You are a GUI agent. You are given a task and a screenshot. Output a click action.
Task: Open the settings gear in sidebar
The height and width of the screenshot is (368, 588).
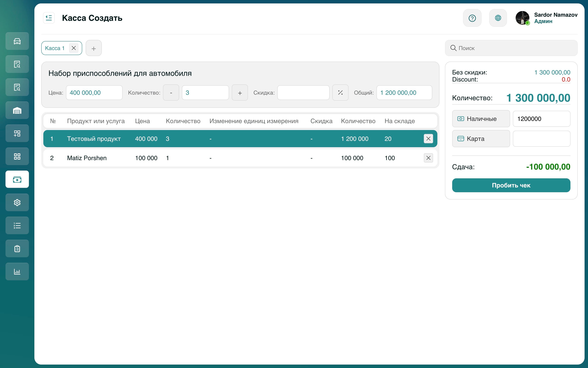click(17, 202)
